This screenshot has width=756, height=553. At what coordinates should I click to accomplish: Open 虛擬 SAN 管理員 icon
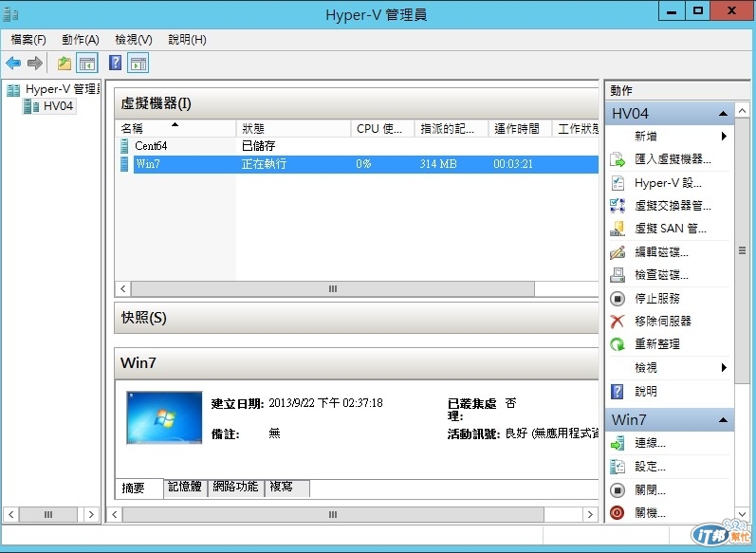[x=618, y=229]
